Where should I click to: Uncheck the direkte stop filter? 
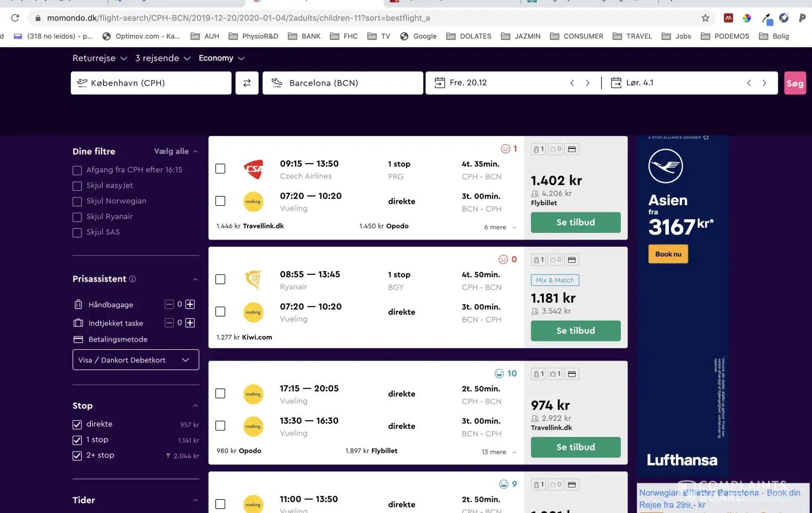(77, 424)
